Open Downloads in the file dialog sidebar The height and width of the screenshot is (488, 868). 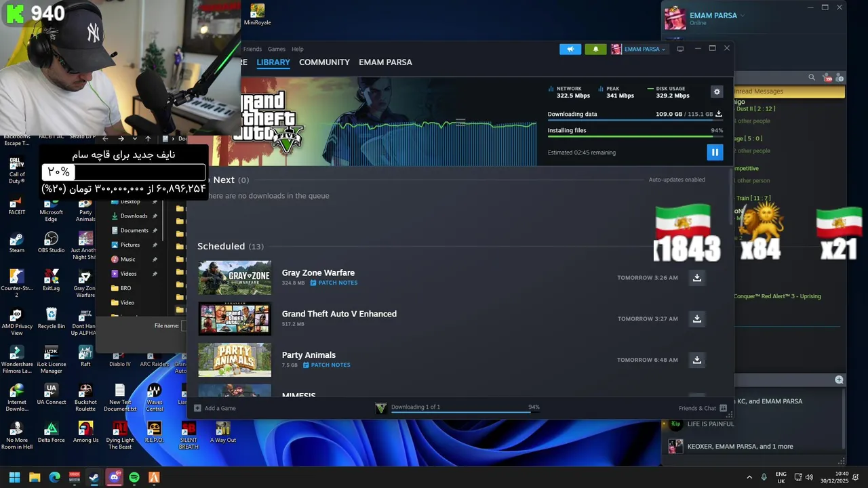point(134,216)
